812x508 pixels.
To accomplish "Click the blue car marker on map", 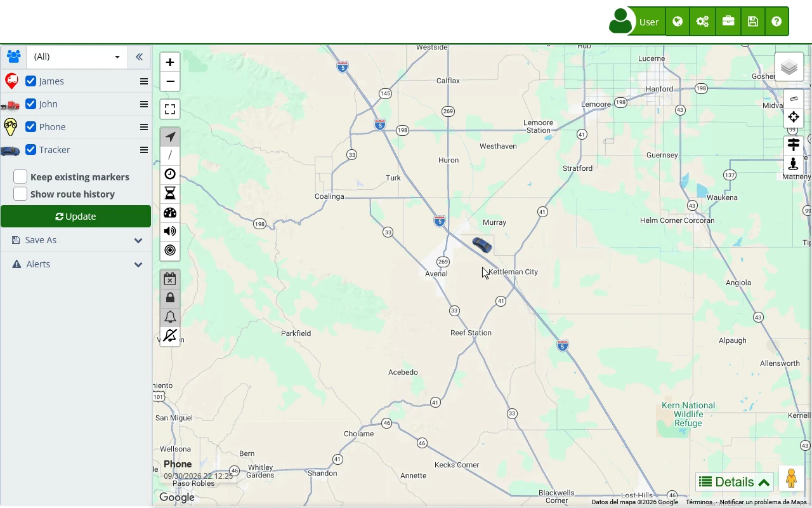I will coord(482,245).
